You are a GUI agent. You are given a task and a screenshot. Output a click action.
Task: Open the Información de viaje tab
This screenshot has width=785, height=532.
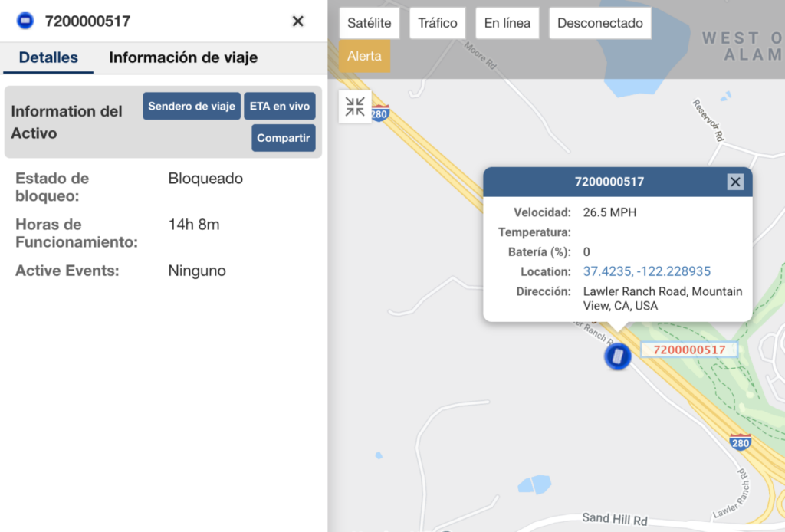[183, 57]
